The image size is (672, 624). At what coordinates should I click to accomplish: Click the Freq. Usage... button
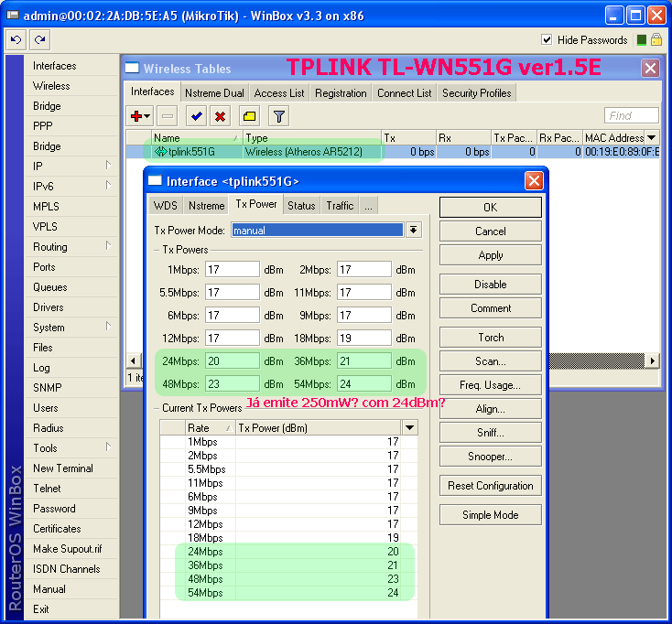491,385
